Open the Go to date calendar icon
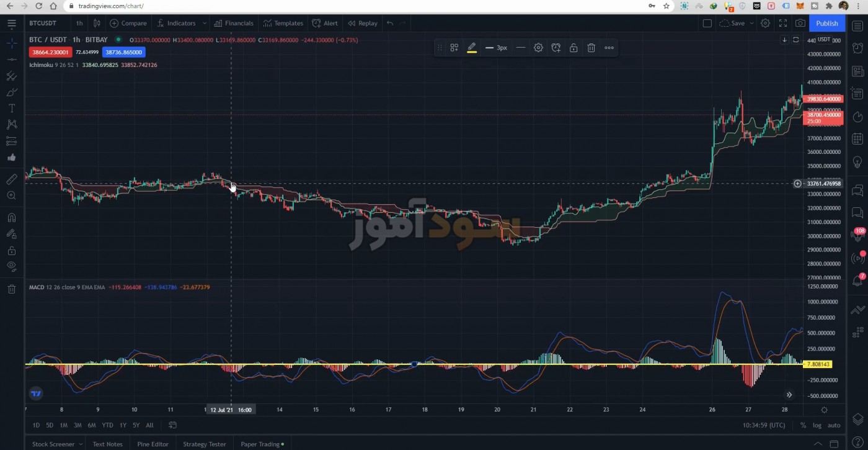868x450 pixels. pos(172,425)
